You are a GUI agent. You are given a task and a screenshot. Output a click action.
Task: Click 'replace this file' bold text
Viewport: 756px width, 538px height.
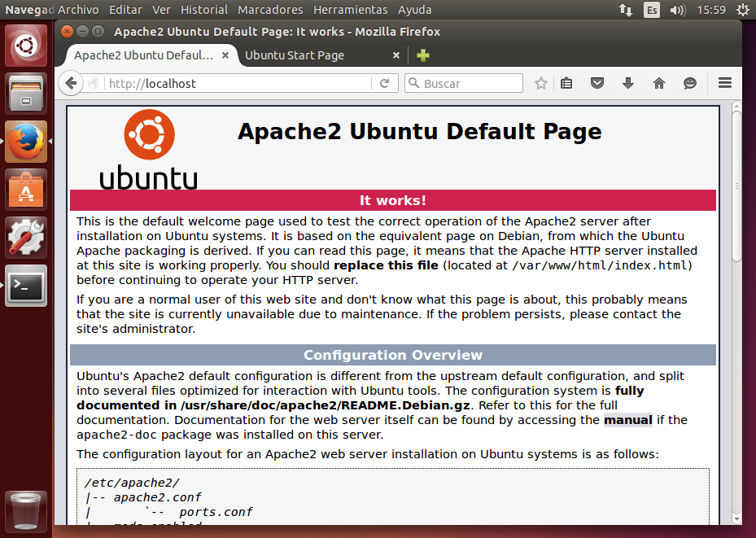tap(386, 265)
